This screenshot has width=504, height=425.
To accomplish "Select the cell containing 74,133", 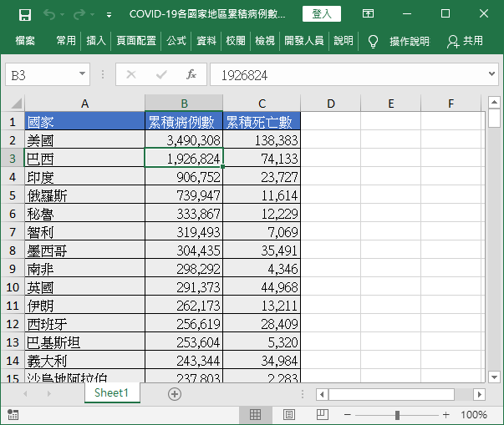I will coord(262,158).
